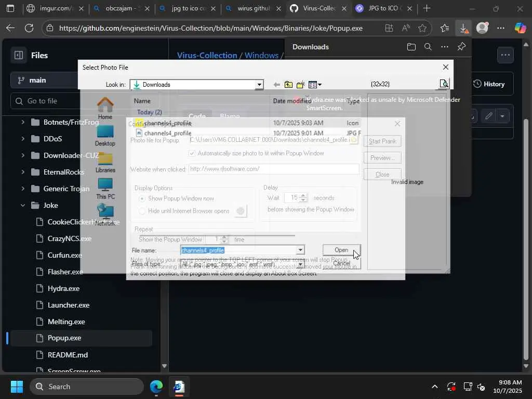Screen dimensions: 532x399
Task: Select Hide until Internet Browser opens radio
Action: coord(142,211)
